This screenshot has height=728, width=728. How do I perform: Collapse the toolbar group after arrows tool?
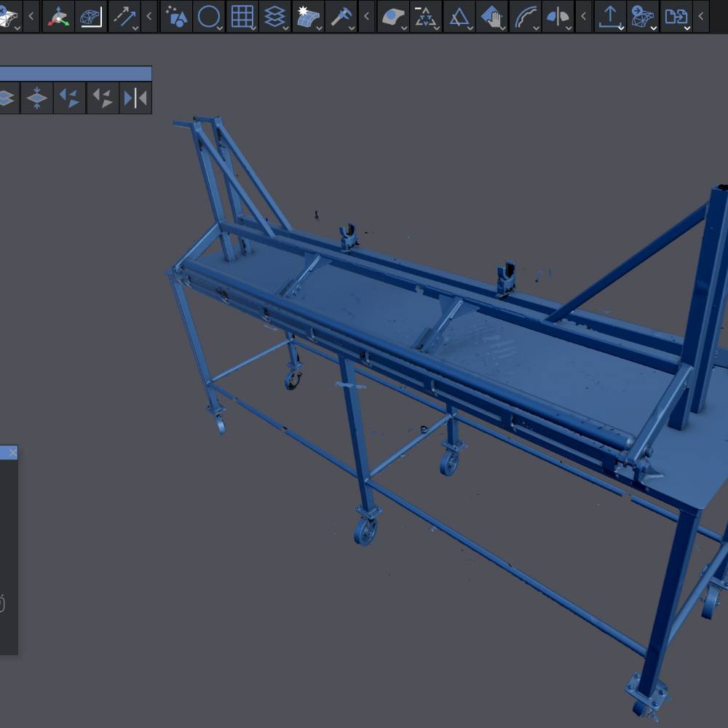[149, 17]
